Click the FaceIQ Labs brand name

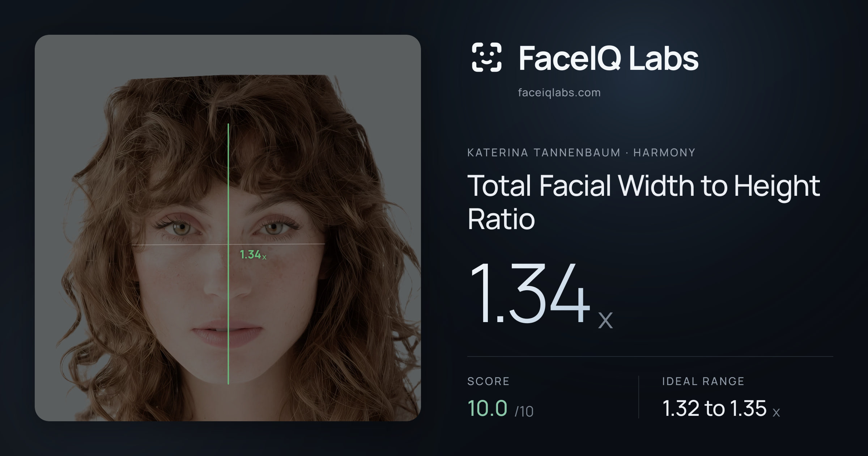608,58
